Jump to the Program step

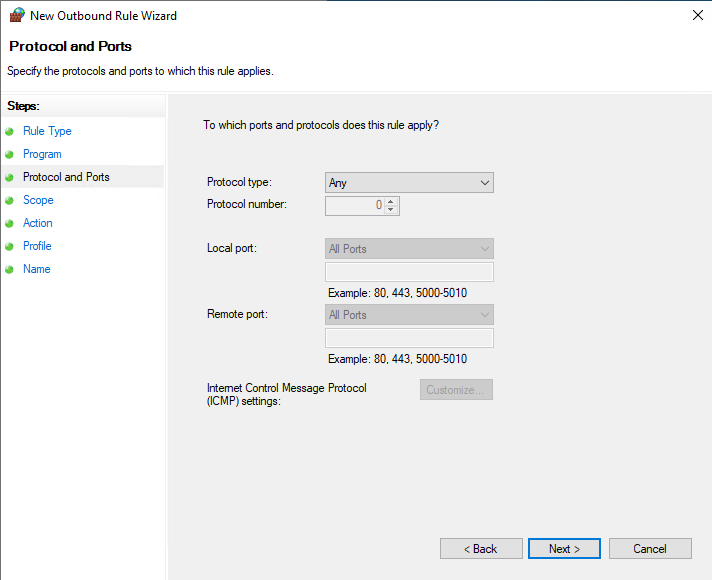(x=42, y=154)
